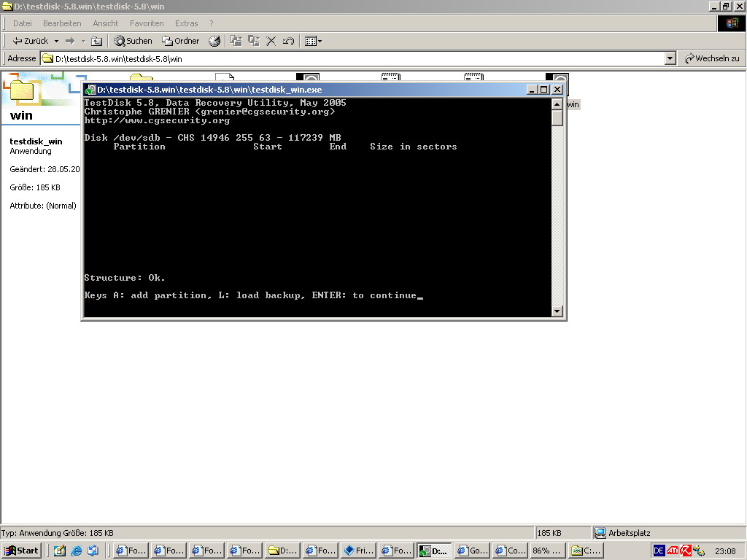Open the Suchen search pane
The width and height of the screenshot is (747, 560).
[x=133, y=41]
